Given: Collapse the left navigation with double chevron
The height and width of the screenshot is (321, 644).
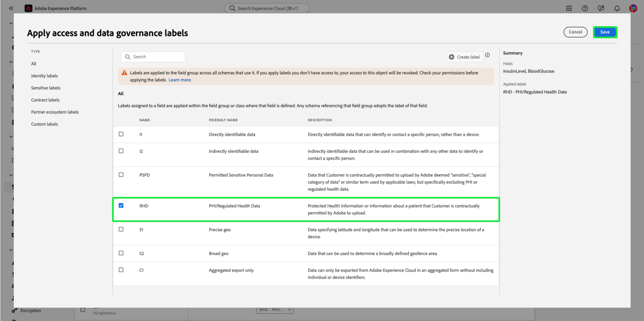Looking at the screenshot, I should 11,8.
